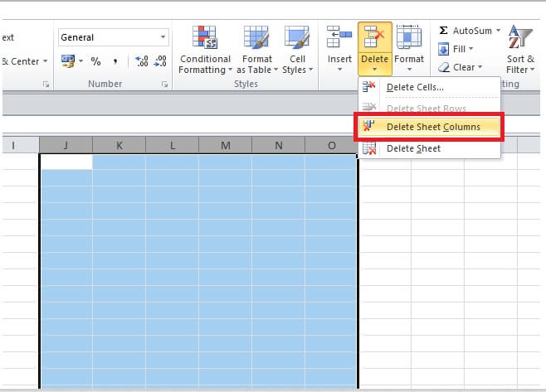Choose Delete Sheet Rows menu entry

tap(430, 109)
